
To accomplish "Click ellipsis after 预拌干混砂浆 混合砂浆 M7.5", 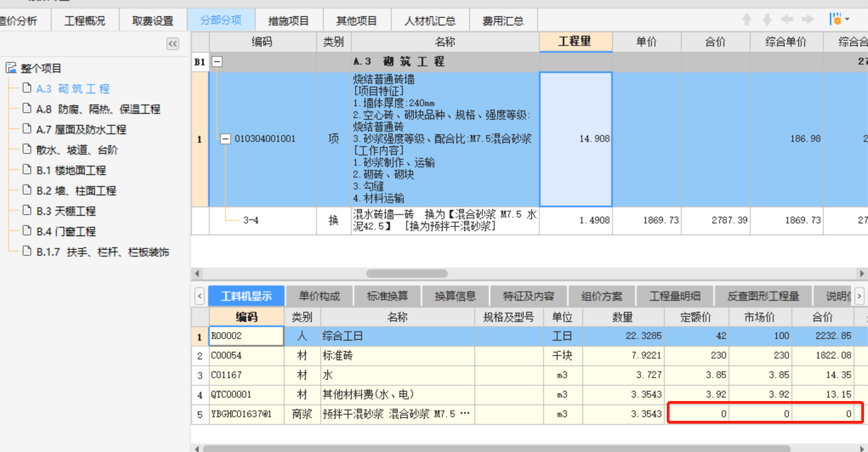I will (465, 413).
